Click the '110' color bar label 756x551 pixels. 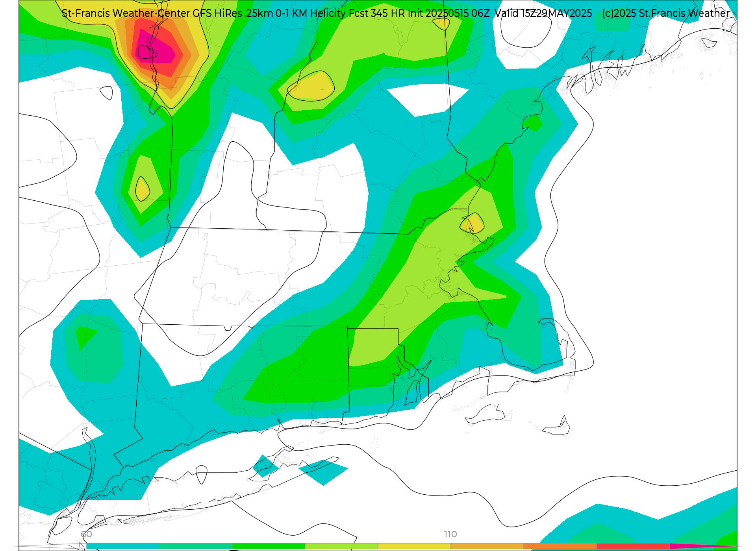tap(450, 534)
